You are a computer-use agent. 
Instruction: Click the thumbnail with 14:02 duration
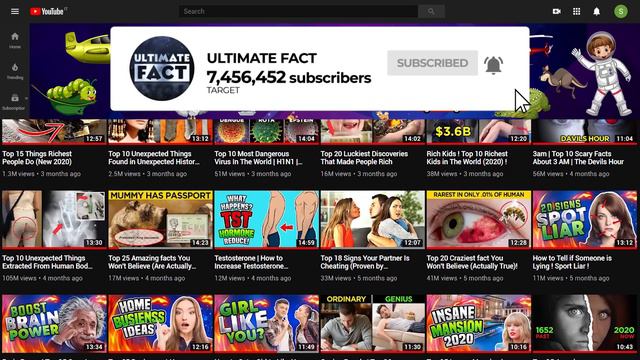372,131
